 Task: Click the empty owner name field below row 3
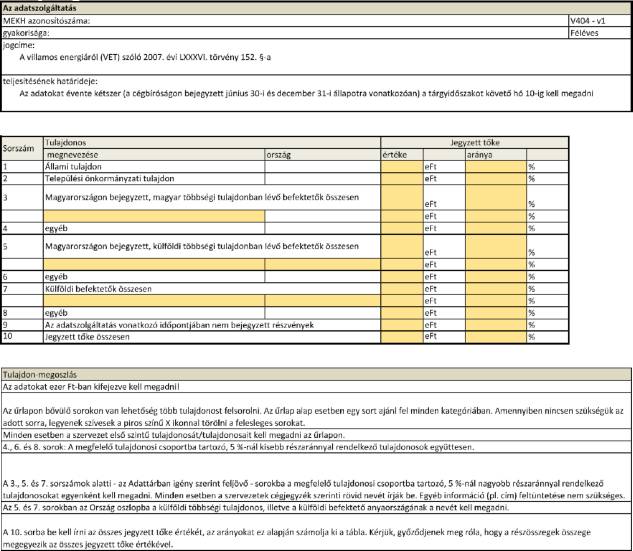tap(154, 216)
